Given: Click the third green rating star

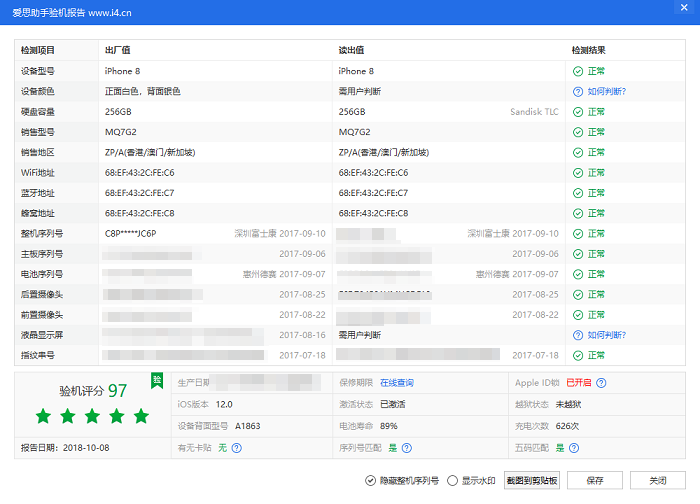Looking at the screenshot, I should tap(92, 416).
